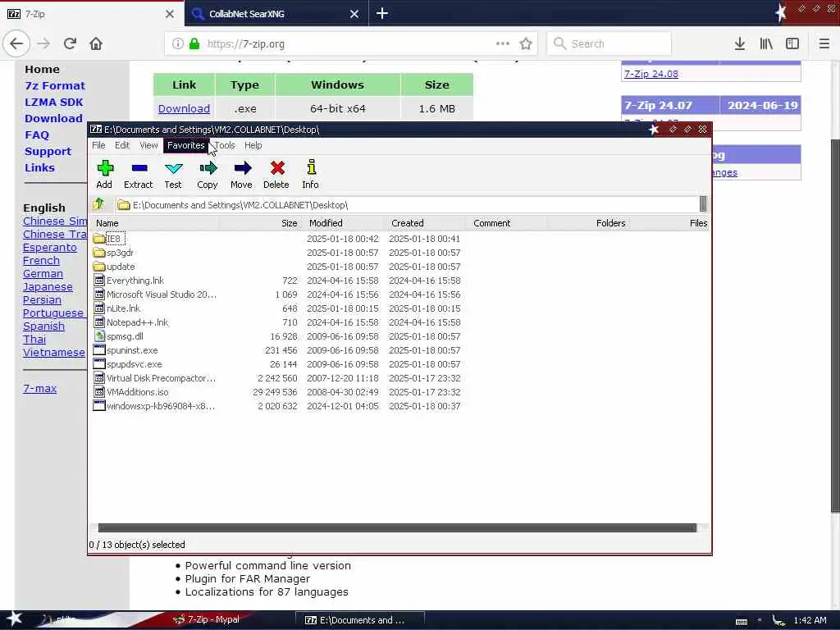Open the Support sidebar link
Viewport: 840px width, 630px height.
click(48, 152)
